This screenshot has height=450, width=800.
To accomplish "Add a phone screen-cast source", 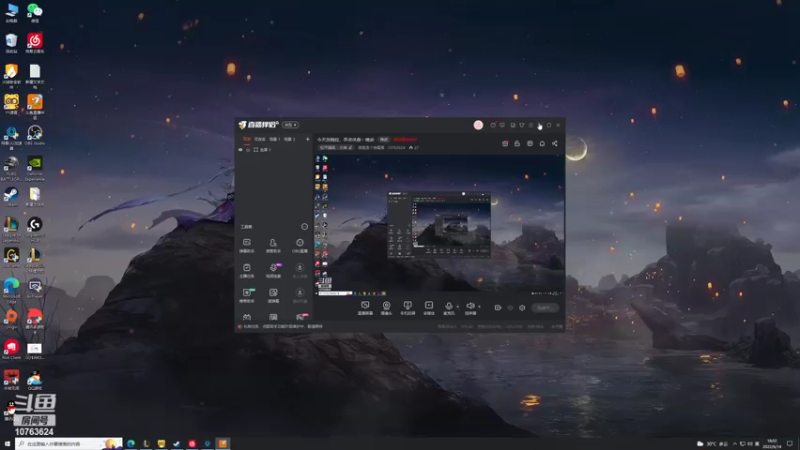I will coord(407,308).
